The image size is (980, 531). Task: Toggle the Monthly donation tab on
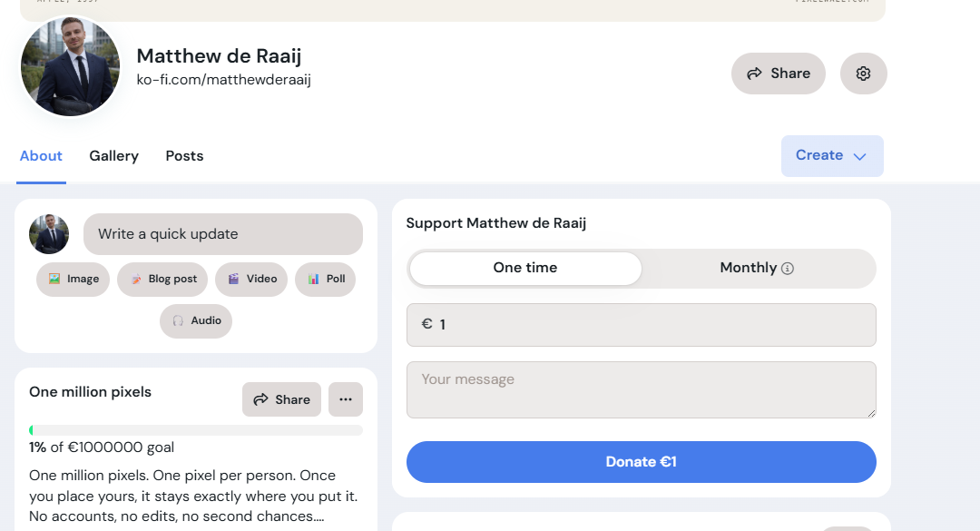757,268
